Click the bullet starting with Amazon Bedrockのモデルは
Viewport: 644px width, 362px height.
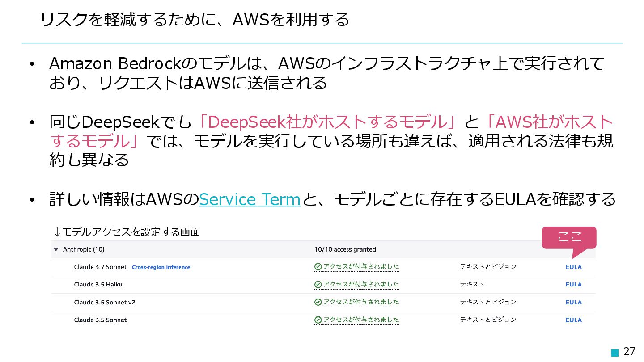[x=326, y=73]
